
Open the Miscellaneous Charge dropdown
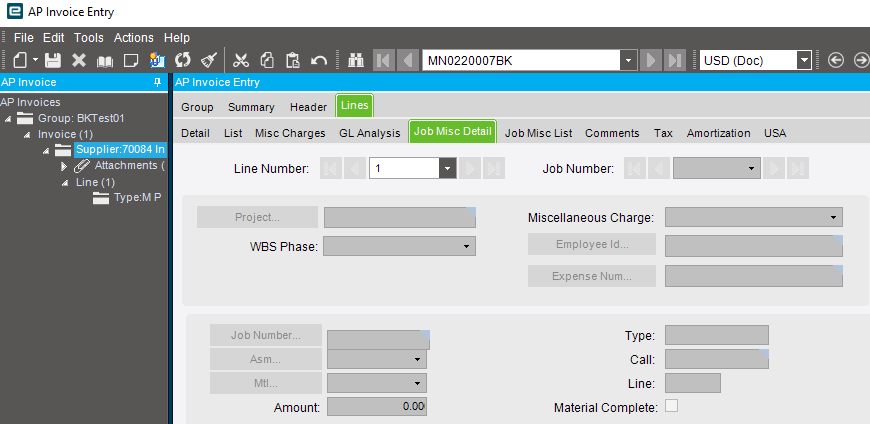(833, 218)
